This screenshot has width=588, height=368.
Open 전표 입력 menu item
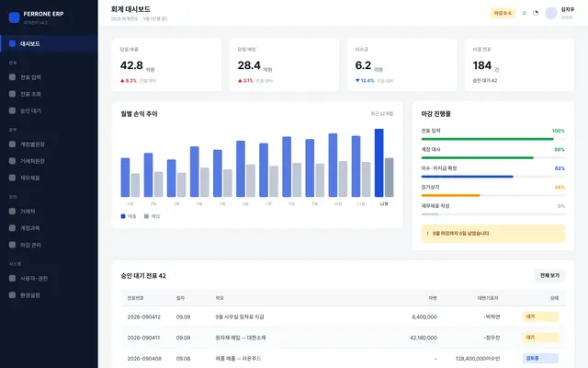tap(49, 77)
